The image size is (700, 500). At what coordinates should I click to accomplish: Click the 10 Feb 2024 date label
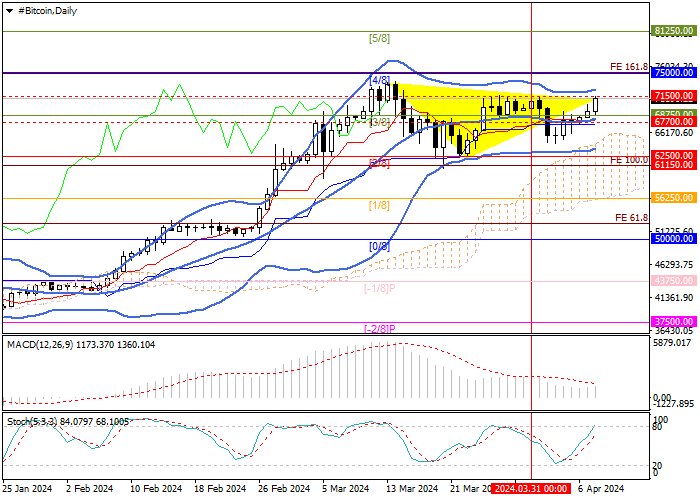(x=156, y=488)
